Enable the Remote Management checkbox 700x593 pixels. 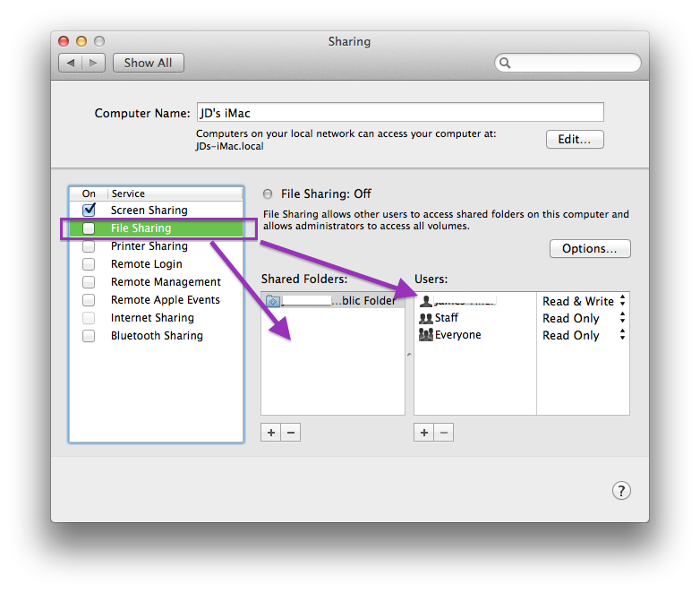[x=89, y=282]
